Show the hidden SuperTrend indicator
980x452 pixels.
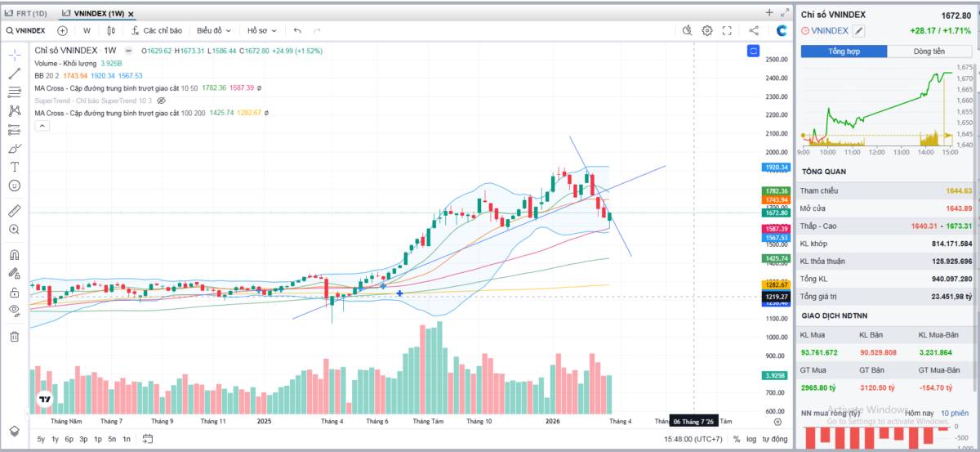tap(161, 100)
